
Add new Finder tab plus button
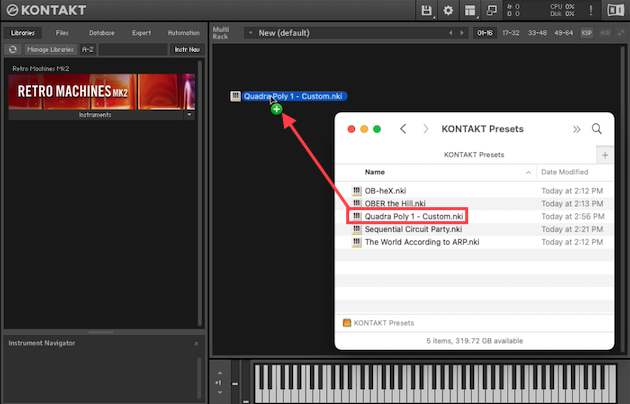click(x=605, y=155)
